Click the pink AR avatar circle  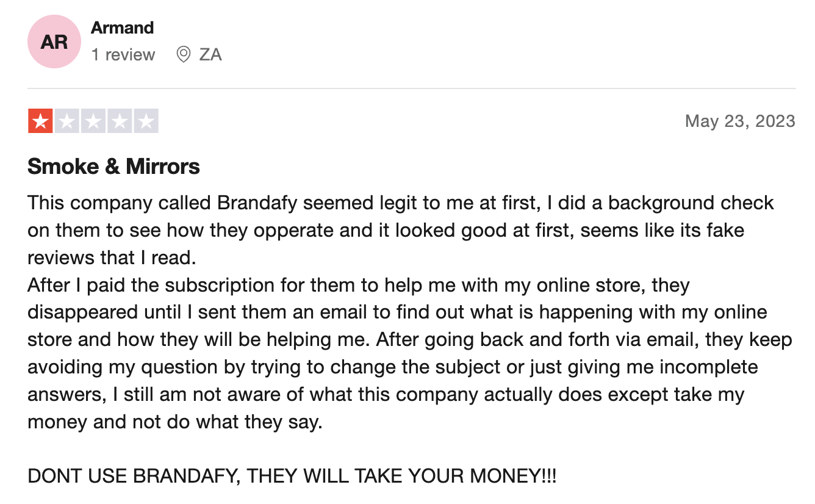(54, 41)
